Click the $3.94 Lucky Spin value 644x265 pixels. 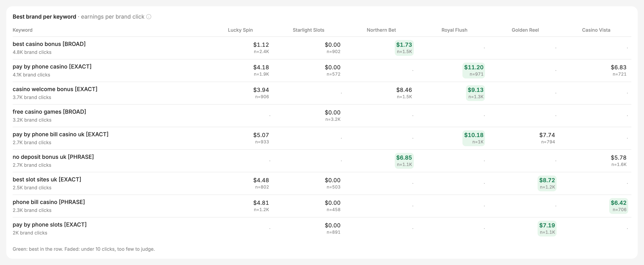261,90
